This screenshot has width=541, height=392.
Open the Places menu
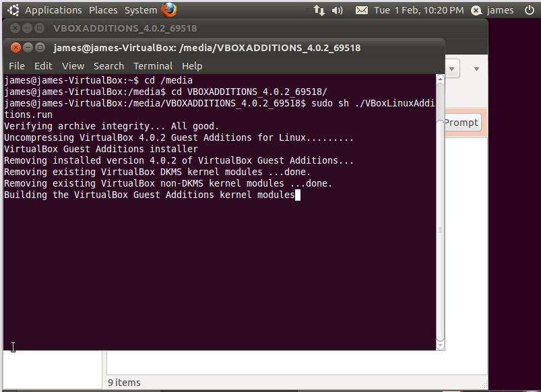103,10
